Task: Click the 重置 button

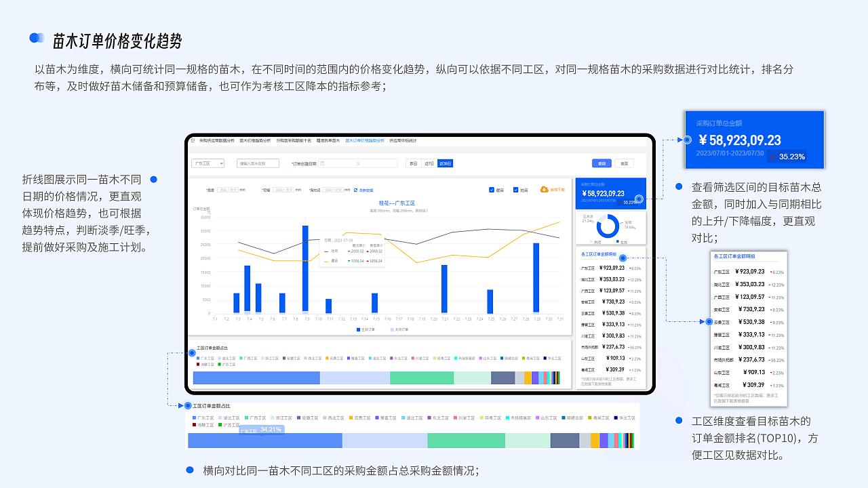Action: (x=625, y=163)
